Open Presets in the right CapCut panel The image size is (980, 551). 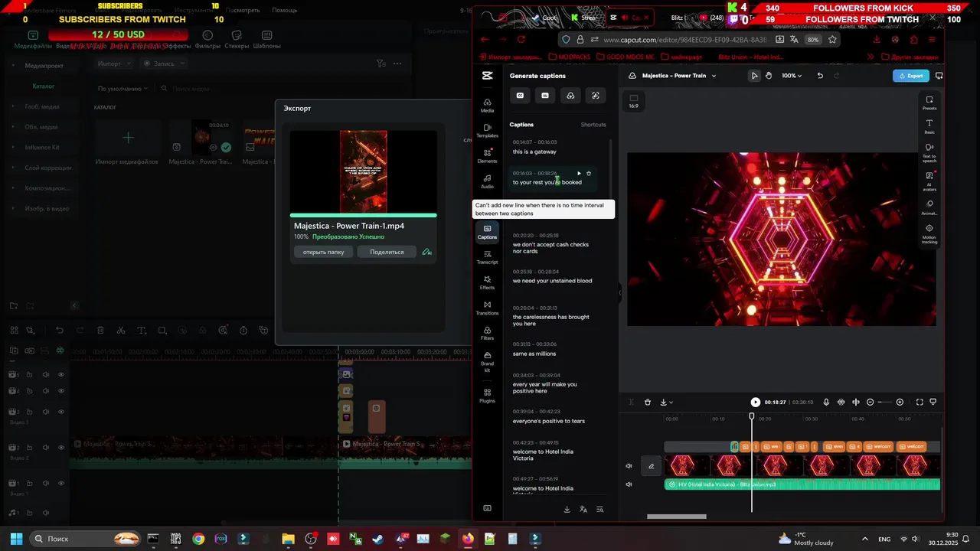coord(929,103)
